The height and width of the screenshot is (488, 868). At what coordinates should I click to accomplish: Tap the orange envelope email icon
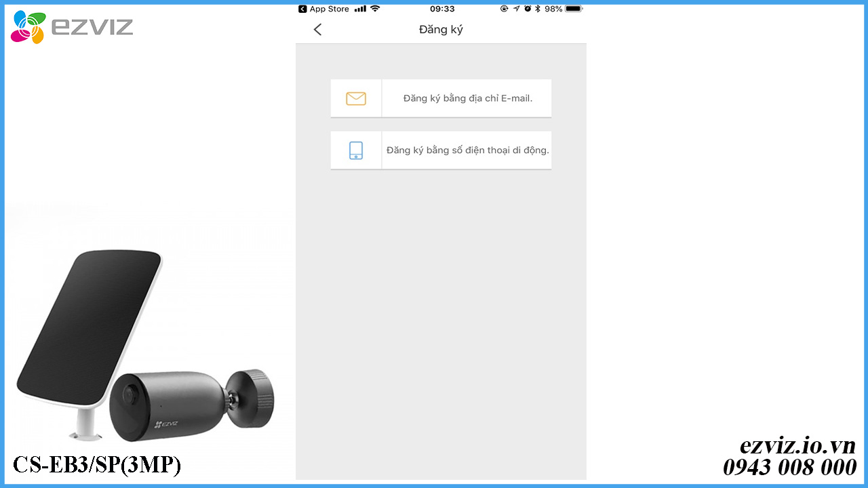tap(356, 98)
